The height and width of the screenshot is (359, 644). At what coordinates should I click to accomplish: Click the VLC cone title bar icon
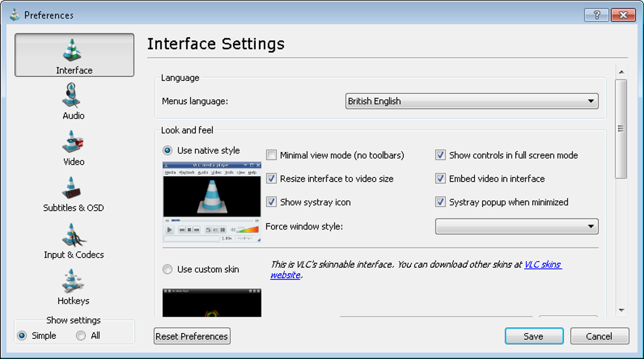(x=15, y=15)
